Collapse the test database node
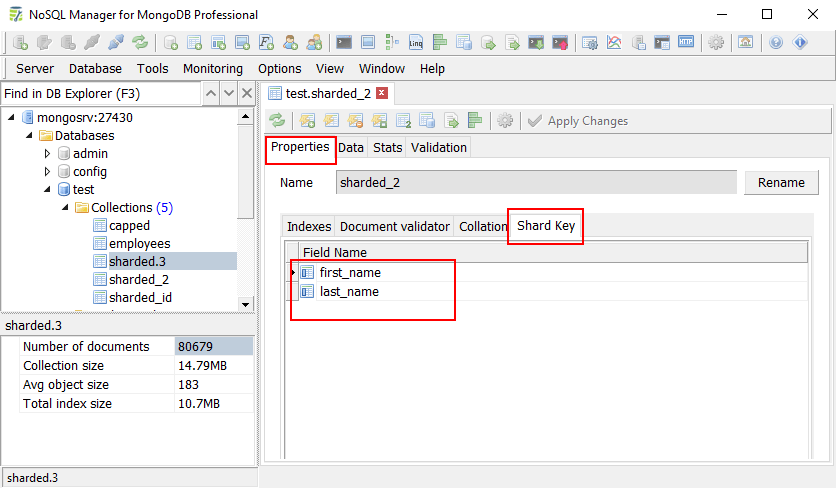 (x=47, y=190)
